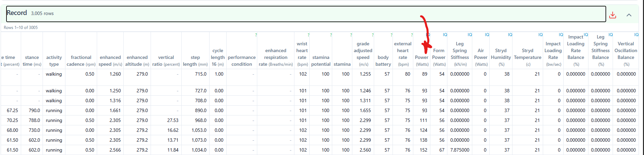Click the IQ badge on Form Power column
644x155 pixels.
click(445, 35)
